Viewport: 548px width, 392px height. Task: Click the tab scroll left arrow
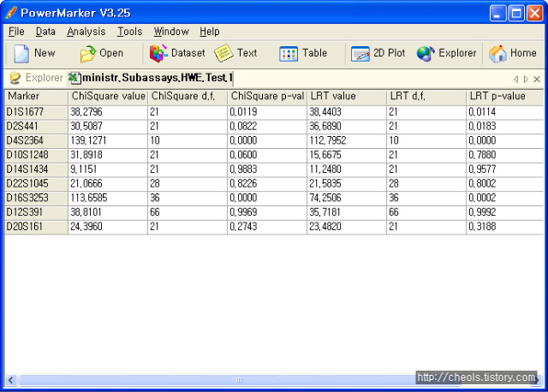click(515, 80)
